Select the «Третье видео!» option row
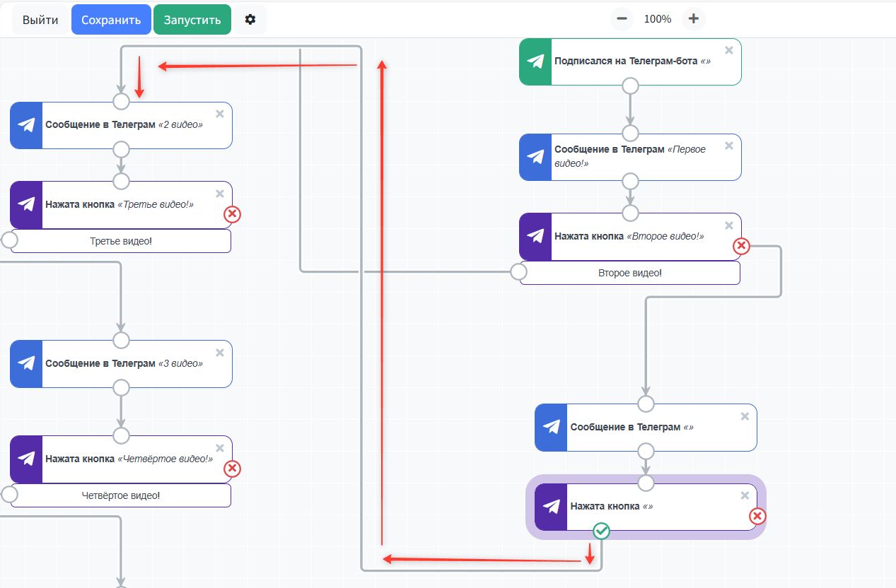The height and width of the screenshot is (588, 896). tap(121, 241)
